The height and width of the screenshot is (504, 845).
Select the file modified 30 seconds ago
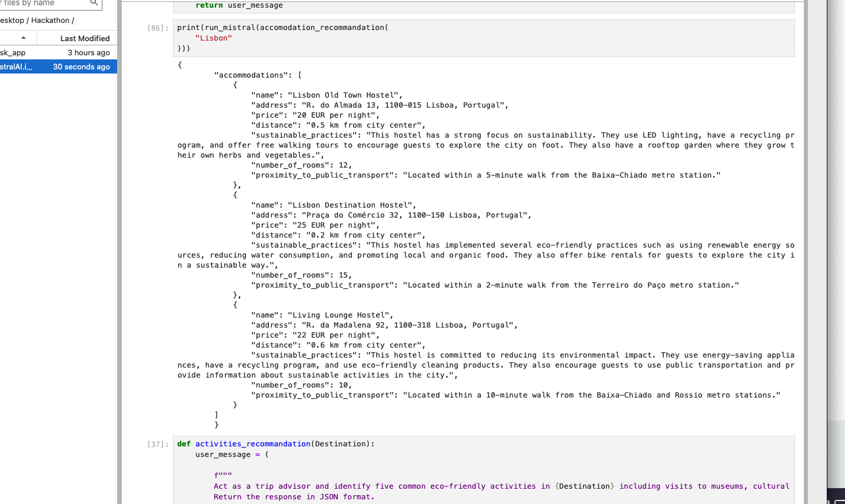pyautogui.click(x=58, y=66)
